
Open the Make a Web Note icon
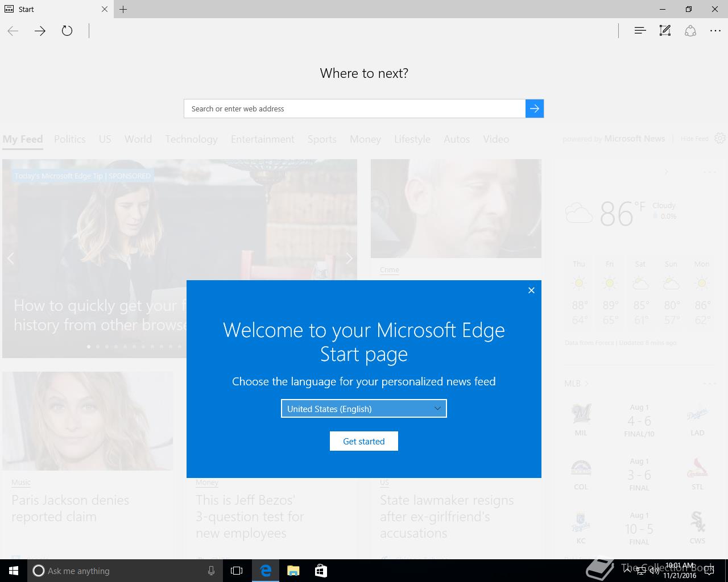coord(665,31)
